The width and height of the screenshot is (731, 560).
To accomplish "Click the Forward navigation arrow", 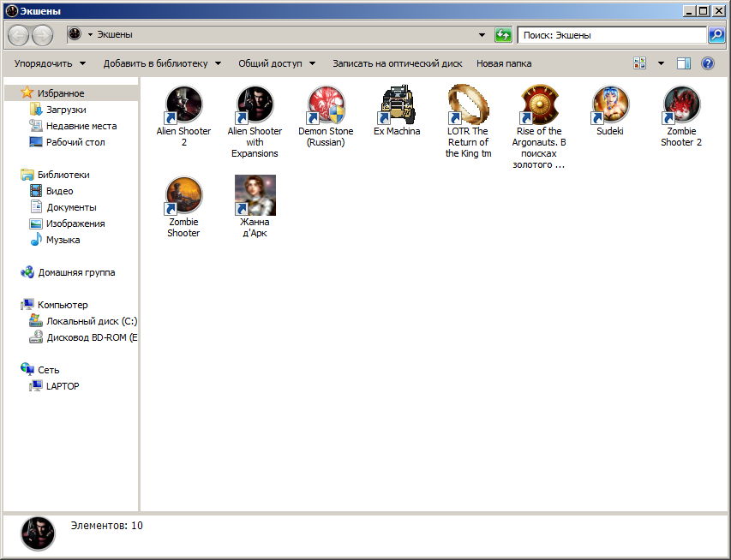I will pyautogui.click(x=42, y=35).
